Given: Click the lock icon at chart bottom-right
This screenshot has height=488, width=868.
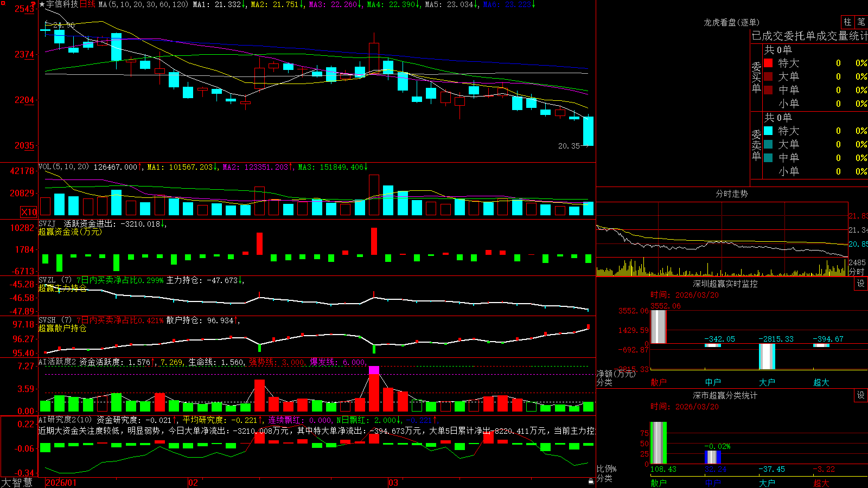Looking at the screenshot, I should coord(591,481).
